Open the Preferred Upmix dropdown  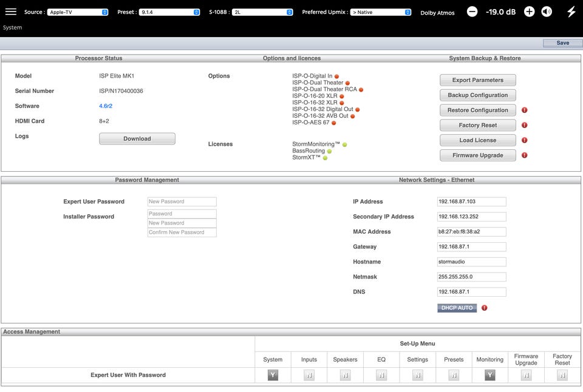381,12
